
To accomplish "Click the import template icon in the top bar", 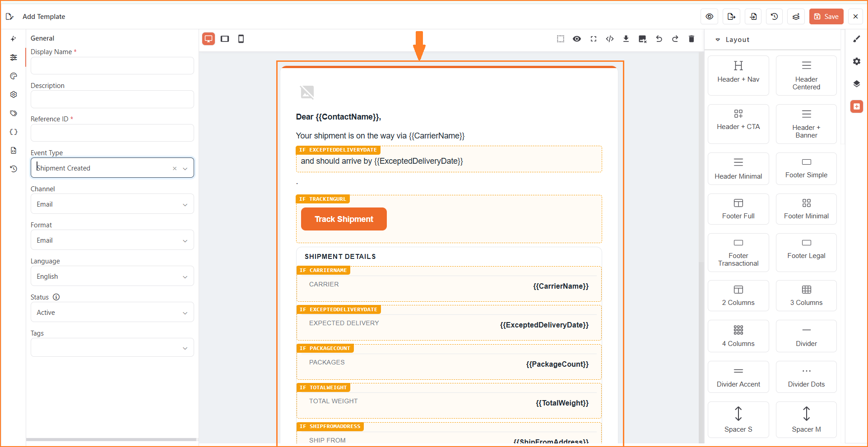I will tap(753, 17).
